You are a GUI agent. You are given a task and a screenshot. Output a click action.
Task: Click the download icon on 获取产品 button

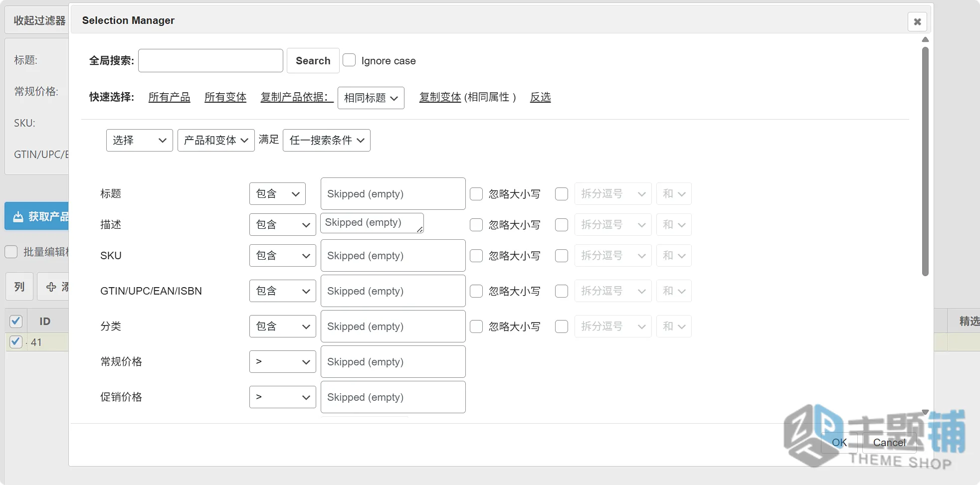18,216
